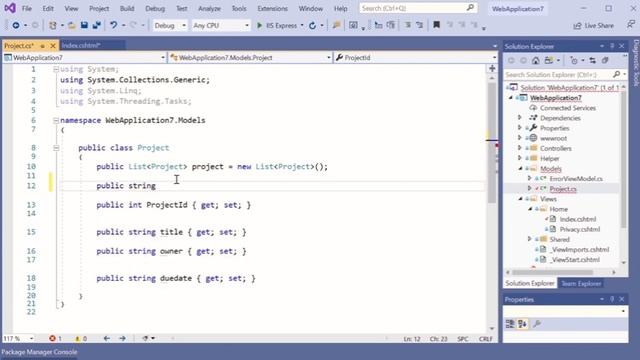Click the split editor plus icon
640x360 pixels.
click(x=492, y=69)
